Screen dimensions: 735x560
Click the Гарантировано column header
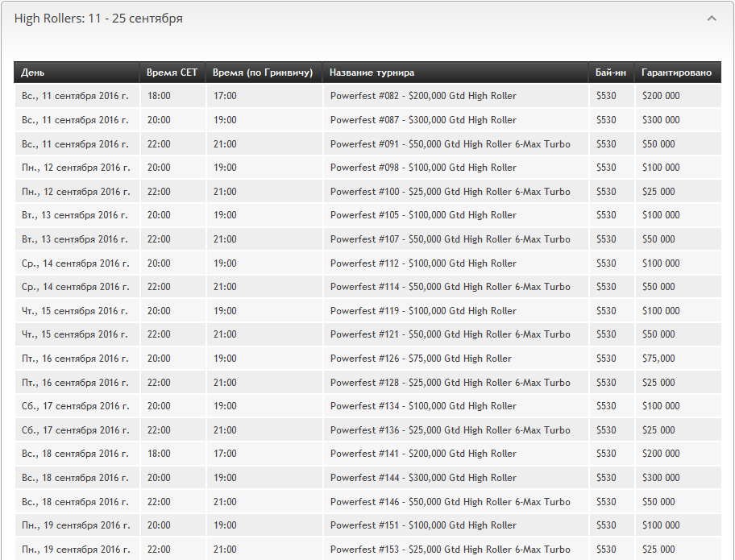coord(676,73)
